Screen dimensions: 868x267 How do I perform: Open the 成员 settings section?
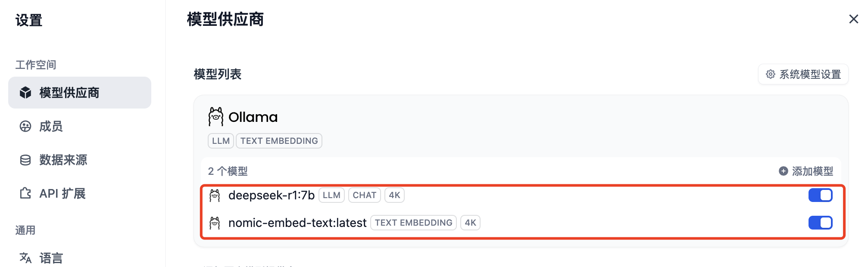(51, 126)
